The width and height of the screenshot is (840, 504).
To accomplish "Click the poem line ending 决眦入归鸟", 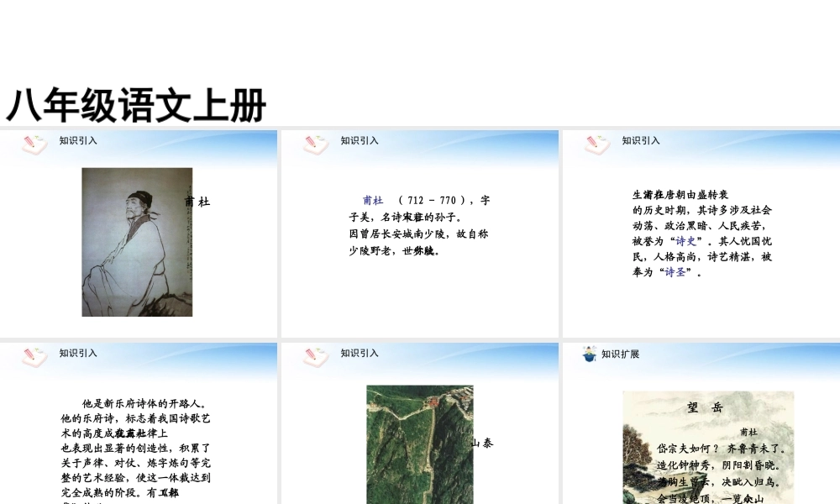I will click(718, 482).
